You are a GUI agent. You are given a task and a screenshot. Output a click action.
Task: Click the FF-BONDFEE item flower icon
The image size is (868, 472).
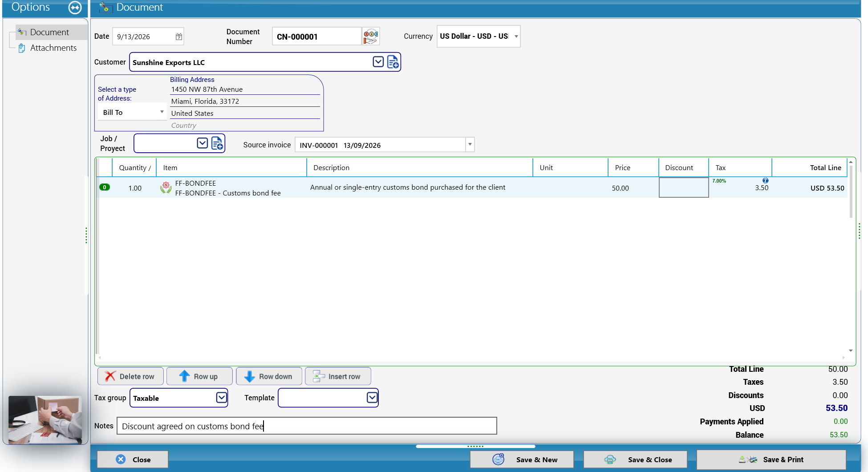pyautogui.click(x=166, y=187)
